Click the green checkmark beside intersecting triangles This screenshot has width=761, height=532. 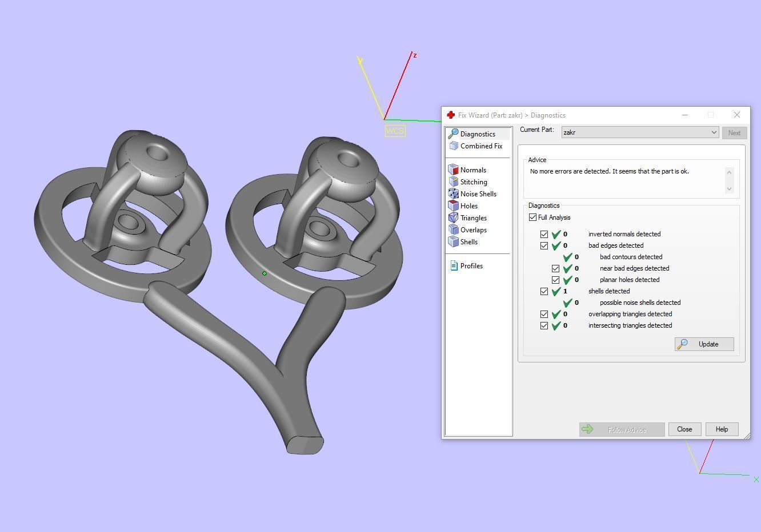pos(556,325)
